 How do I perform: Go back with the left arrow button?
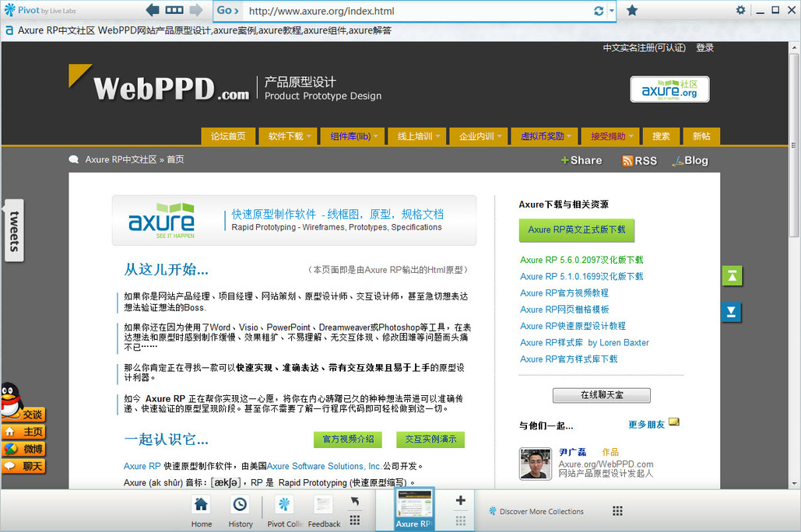click(153, 9)
